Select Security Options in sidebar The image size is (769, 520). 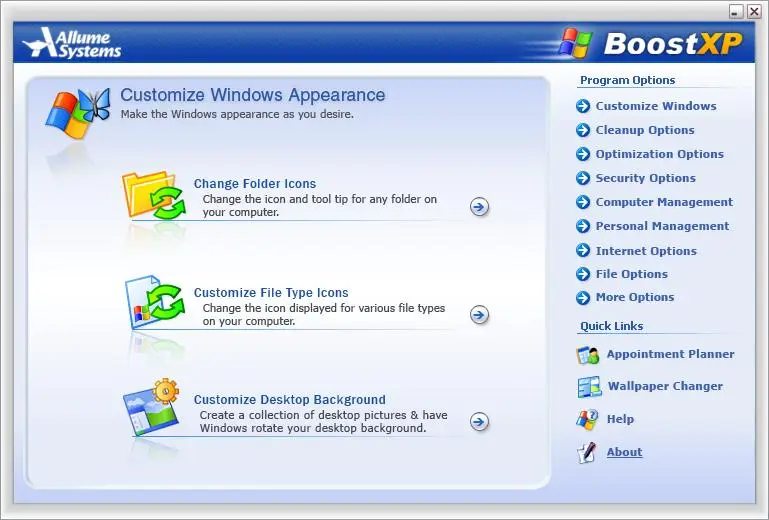(x=645, y=178)
